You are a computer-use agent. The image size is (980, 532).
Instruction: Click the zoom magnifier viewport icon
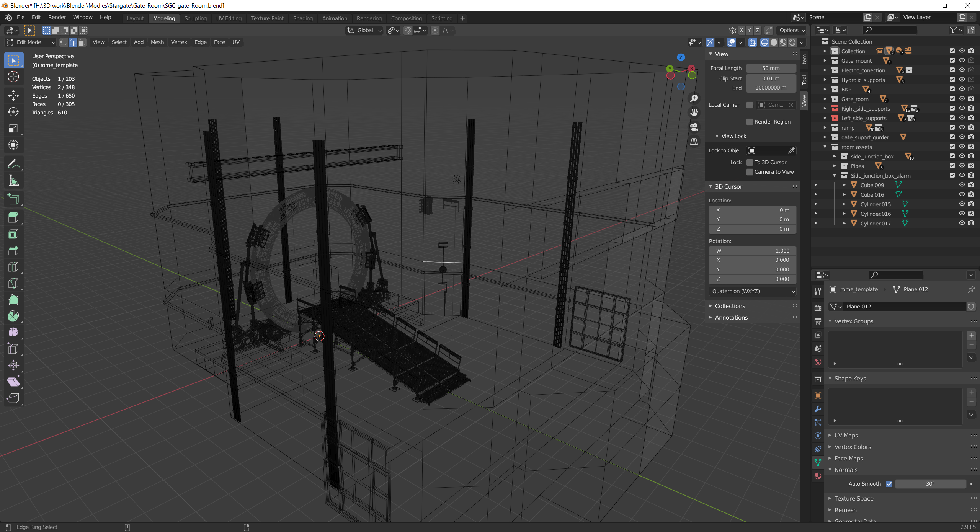tap(694, 98)
